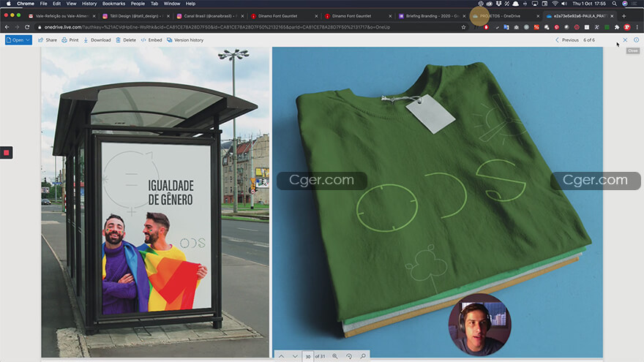Go to Previous file
The image size is (644, 362).
click(566, 40)
